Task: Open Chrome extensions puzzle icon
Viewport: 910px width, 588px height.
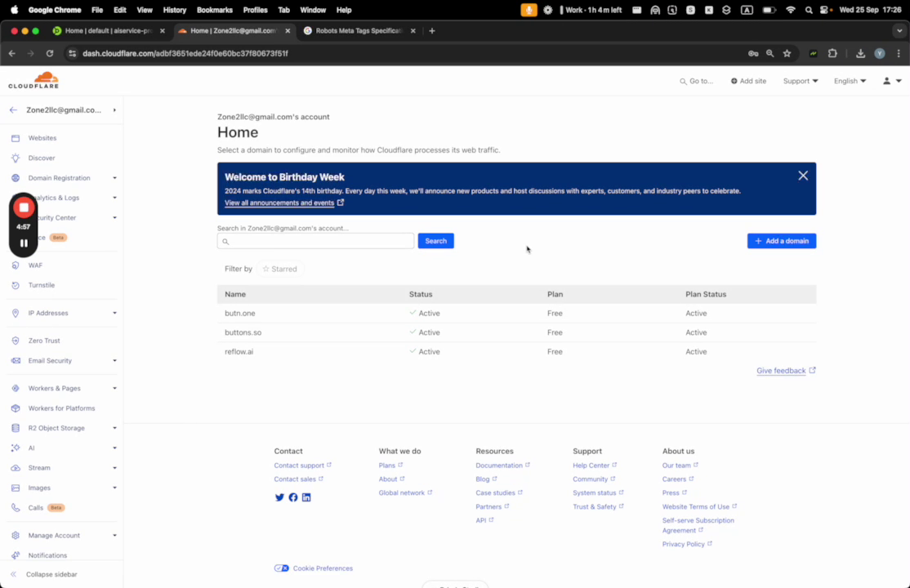Action: [832, 53]
